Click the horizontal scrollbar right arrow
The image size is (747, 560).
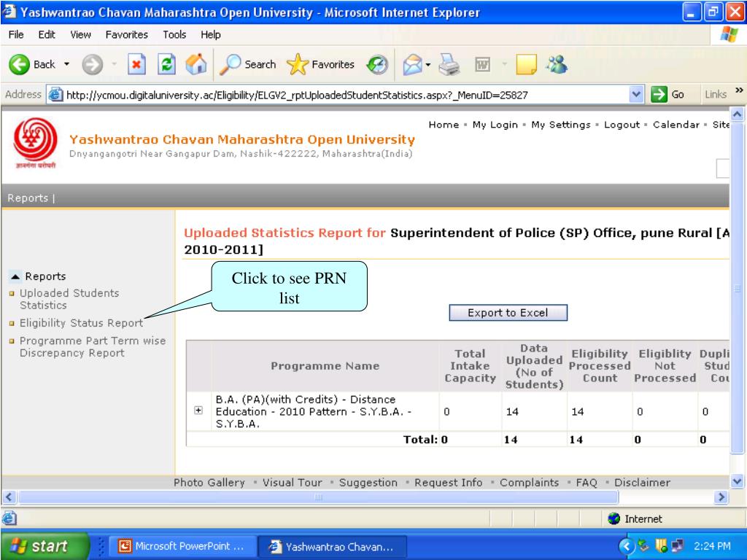tap(721, 497)
